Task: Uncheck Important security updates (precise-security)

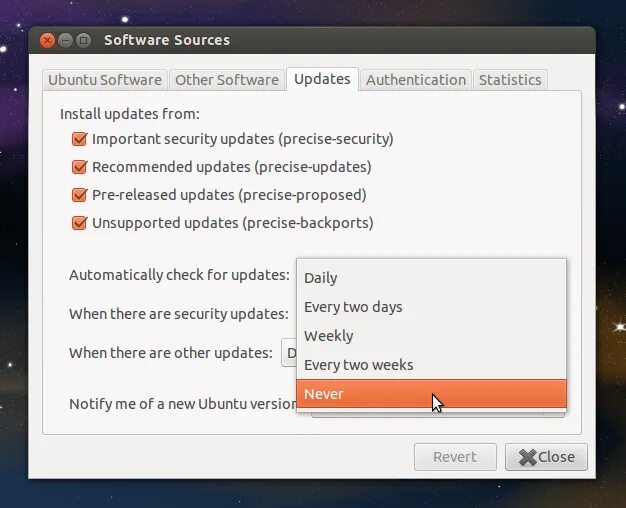Action: [x=79, y=139]
